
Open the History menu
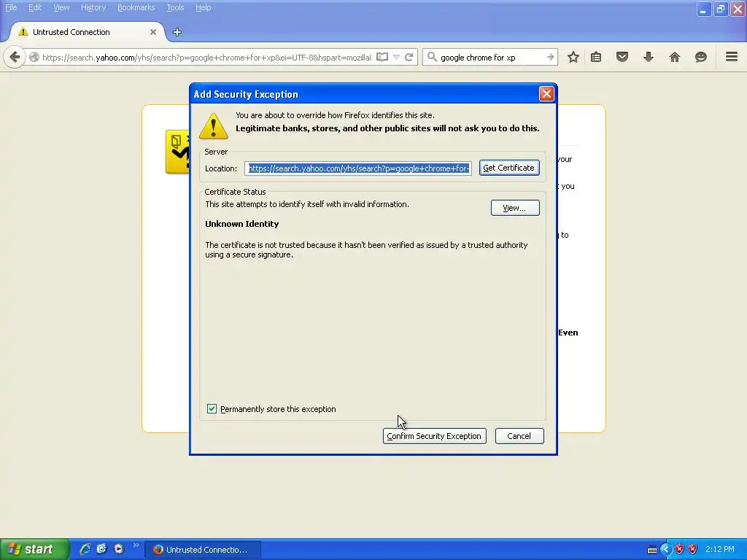click(93, 7)
